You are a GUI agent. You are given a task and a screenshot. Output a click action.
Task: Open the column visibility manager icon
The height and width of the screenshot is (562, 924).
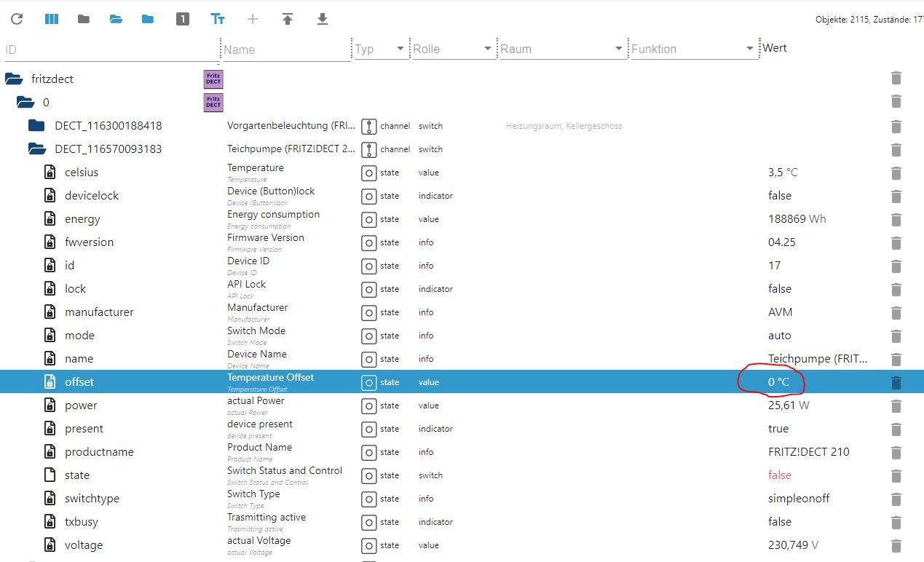coord(52,19)
